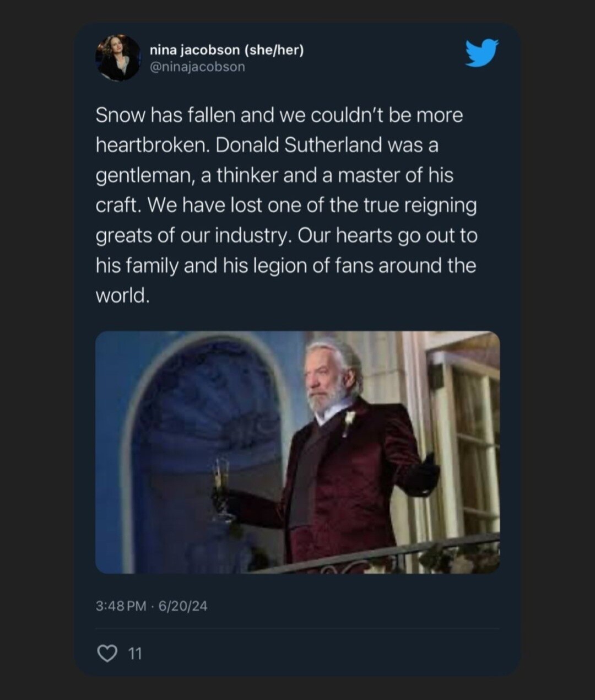The width and height of the screenshot is (595, 700).
Task: Click the phrase "master of his" in the tweet
Action: 395,175
